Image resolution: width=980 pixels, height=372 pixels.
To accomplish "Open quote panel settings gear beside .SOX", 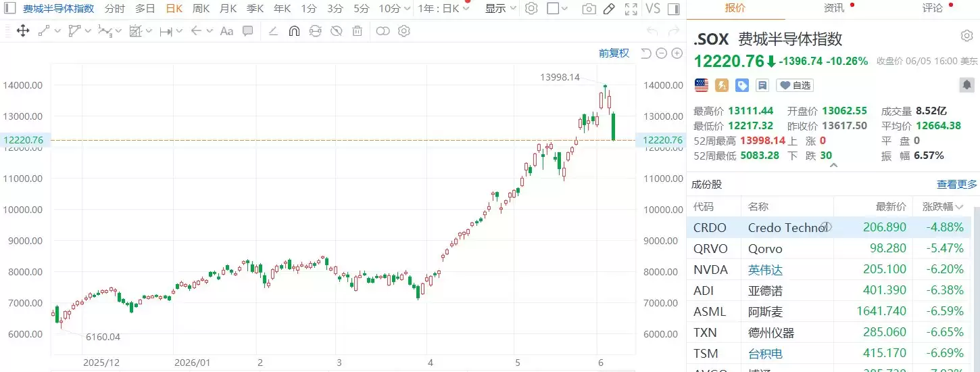I will (966, 36).
